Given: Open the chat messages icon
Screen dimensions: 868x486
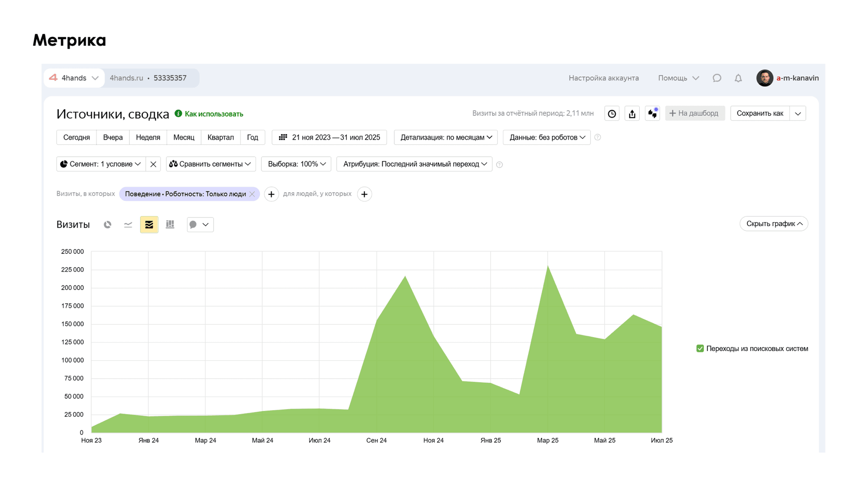Looking at the screenshot, I should [717, 78].
